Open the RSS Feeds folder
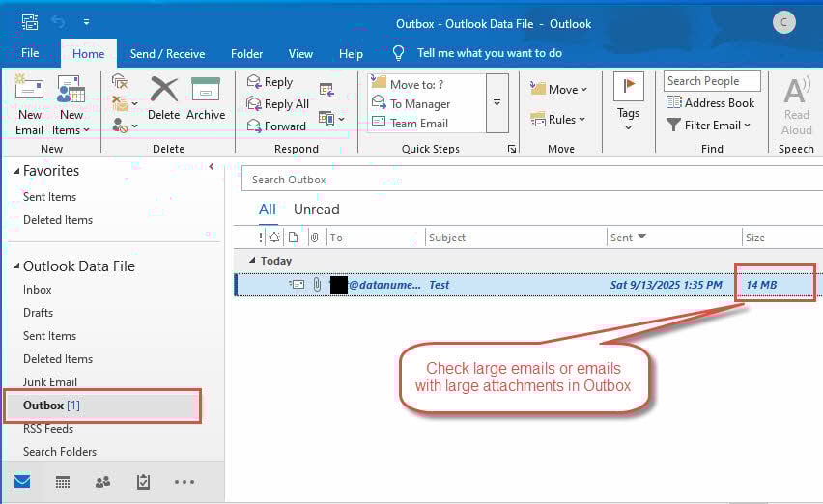Viewport: 823px width, 504px height. click(48, 429)
